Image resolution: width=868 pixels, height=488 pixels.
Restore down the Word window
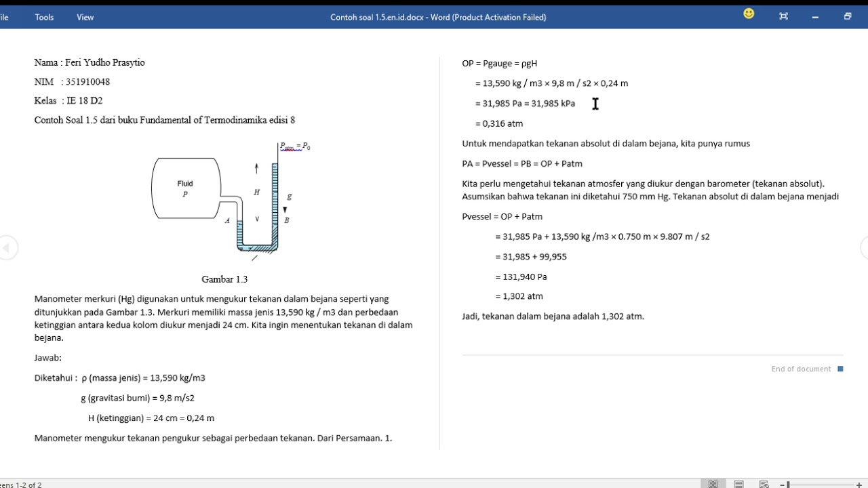pyautogui.click(x=848, y=16)
